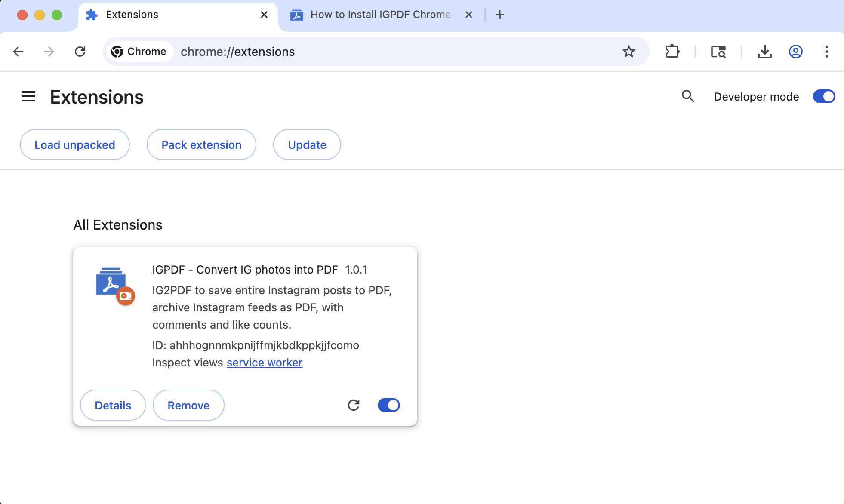Click the Update button
The height and width of the screenshot is (504, 844).
pos(307,144)
